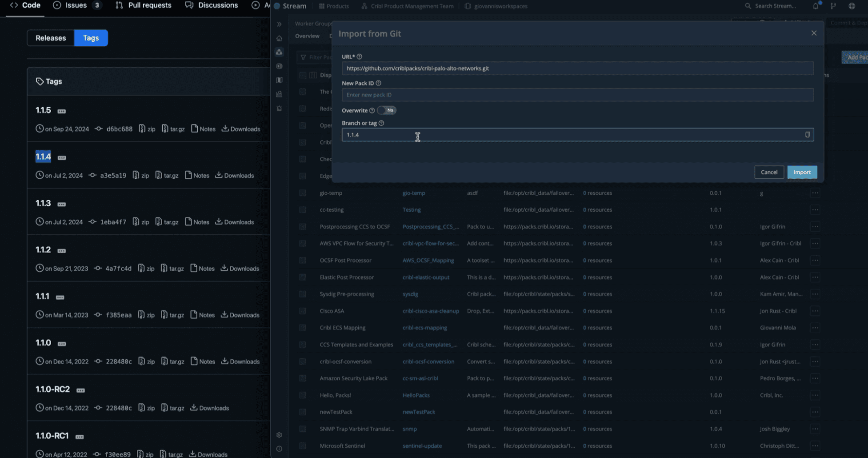Switch to the Releases tab
Image resolution: width=868 pixels, height=458 pixels.
coord(51,38)
